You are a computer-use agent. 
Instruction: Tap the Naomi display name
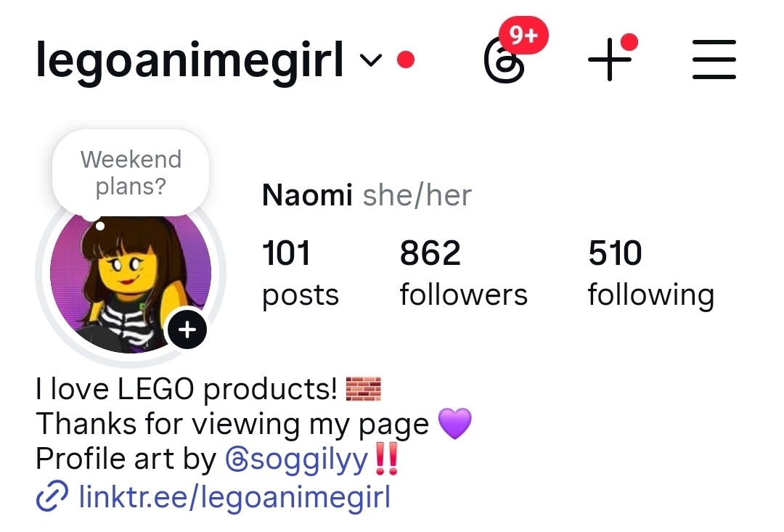click(x=307, y=195)
